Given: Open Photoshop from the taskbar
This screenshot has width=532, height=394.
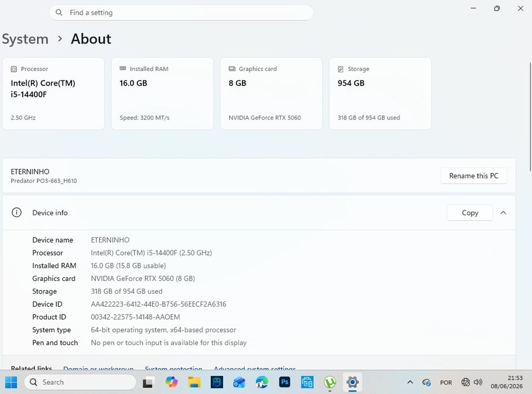Looking at the screenshot, I should pyautogui.click(x=285, y=382).
